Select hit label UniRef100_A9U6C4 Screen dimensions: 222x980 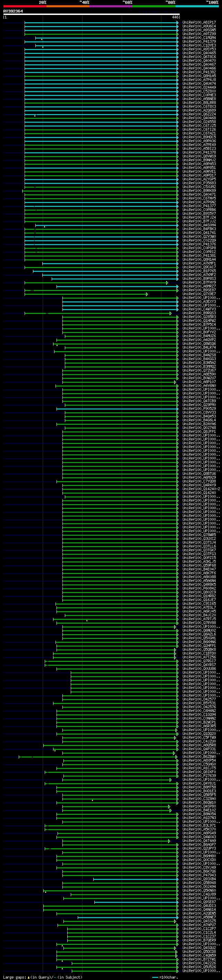tap(199, 26)
